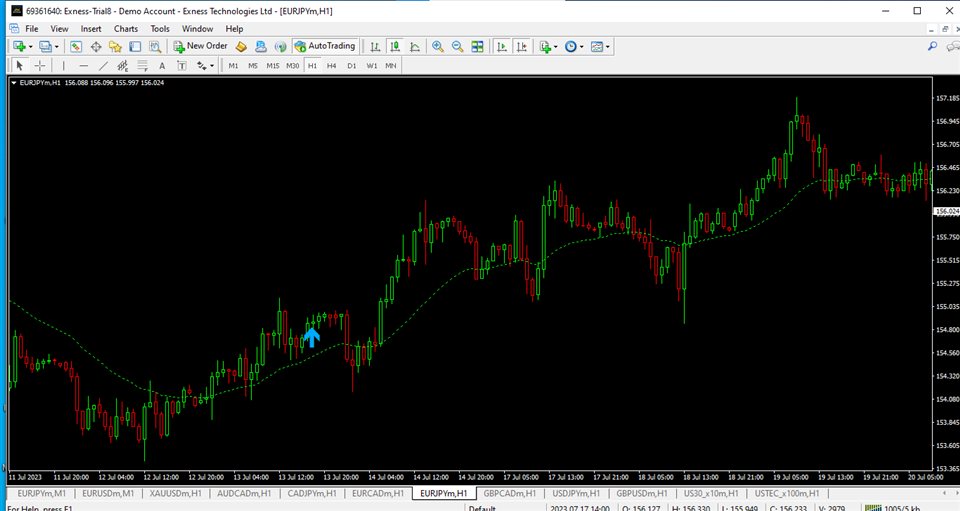Open the Strategy Tester magnifier icon
Viewport: 960px width, 511px height.
pyautogui.click(x=155, y=47)
